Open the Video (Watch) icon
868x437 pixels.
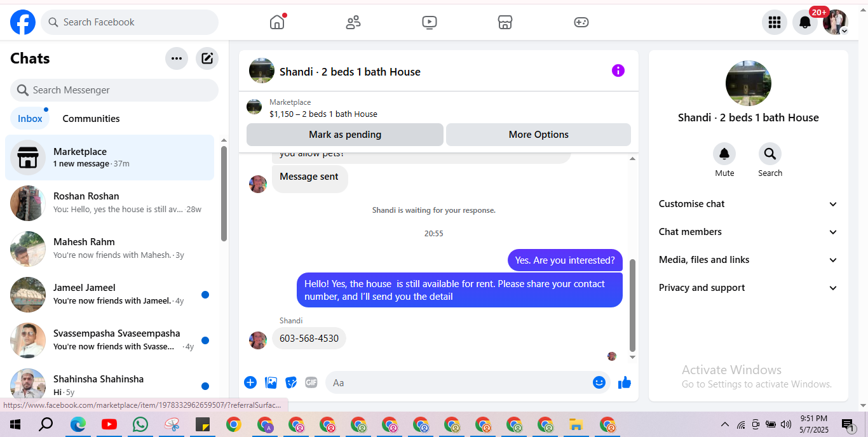click(x=429, y=22)
